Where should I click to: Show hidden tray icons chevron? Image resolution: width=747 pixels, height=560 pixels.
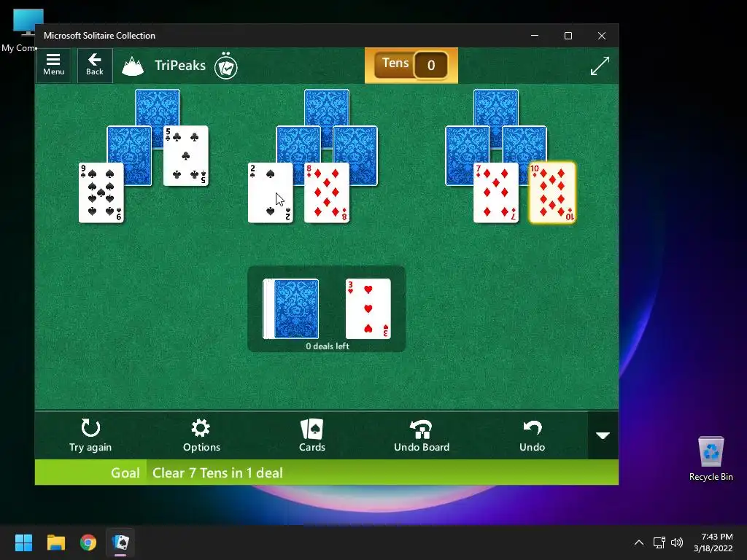click(x=639, y=542)
